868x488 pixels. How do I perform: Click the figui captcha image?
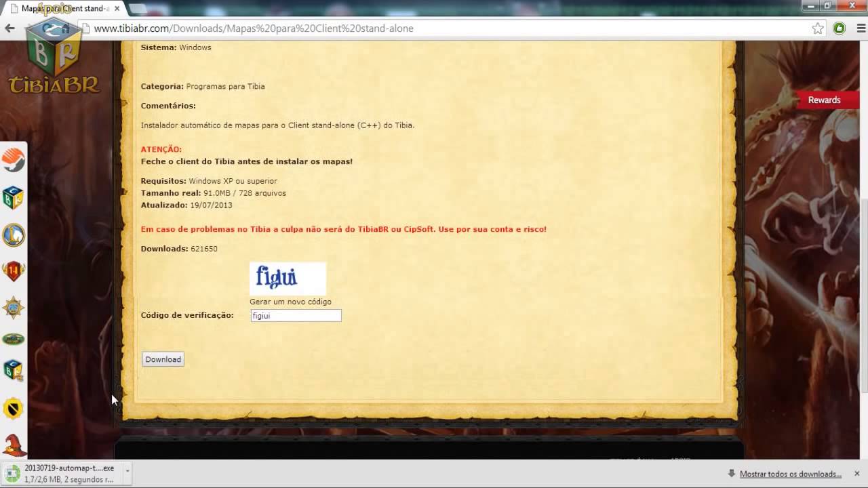(288, 279)
